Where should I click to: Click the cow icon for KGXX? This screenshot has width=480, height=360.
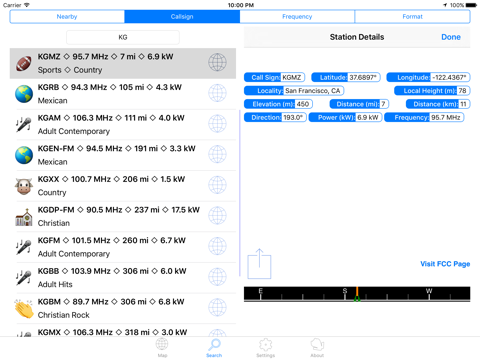[24, 186]
